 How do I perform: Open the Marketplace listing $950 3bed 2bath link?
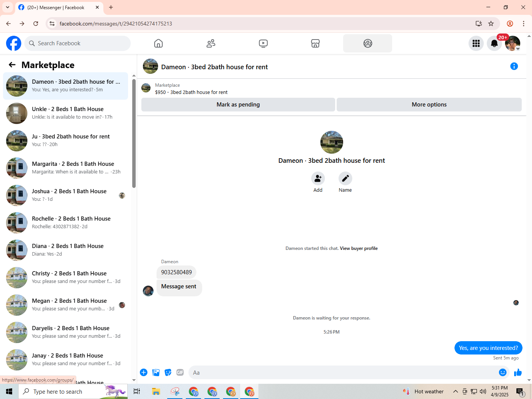(x=191, y=92)
